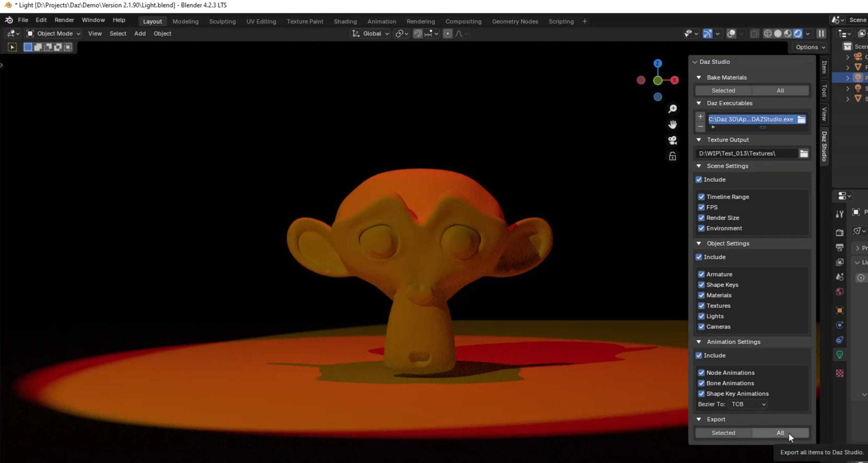Toggle the Bone Animations checkbox
Viewport: 868px width, 463px height.
[x=701, y=383]
